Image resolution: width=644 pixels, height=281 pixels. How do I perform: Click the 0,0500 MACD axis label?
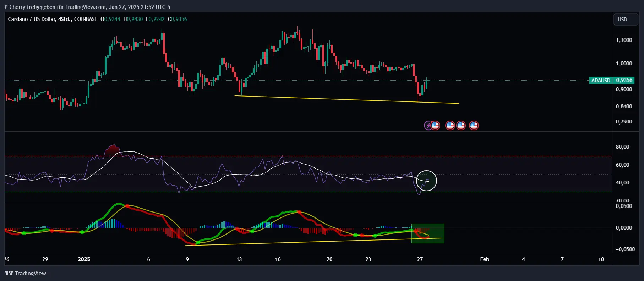tap(624, 206)
